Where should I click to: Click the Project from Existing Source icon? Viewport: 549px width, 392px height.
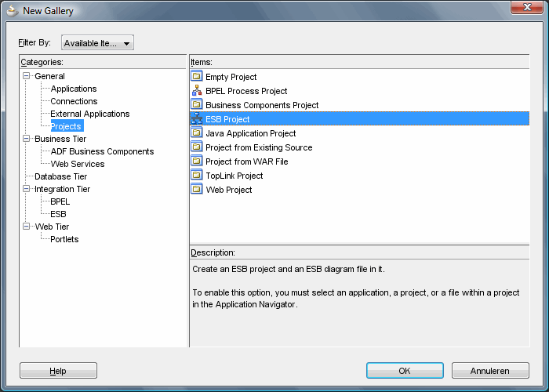(197, 147)
